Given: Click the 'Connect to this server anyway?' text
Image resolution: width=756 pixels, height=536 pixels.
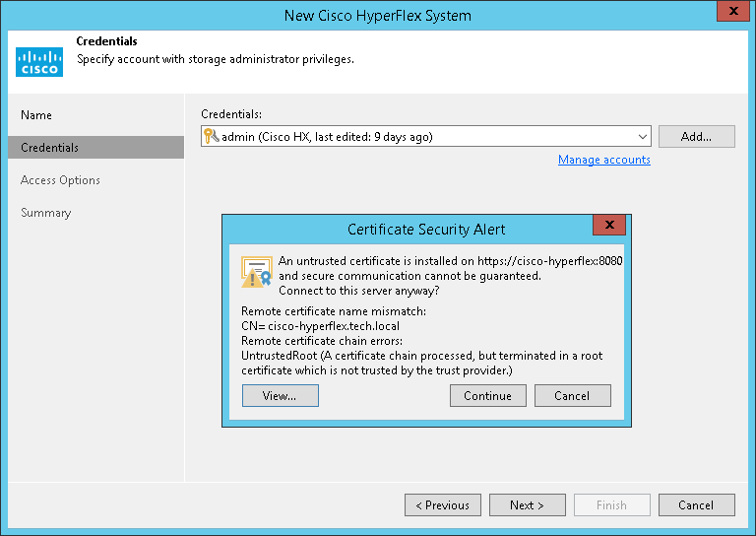Looking at the screenshot, I should pyautogui.click(x=358, y=291).
